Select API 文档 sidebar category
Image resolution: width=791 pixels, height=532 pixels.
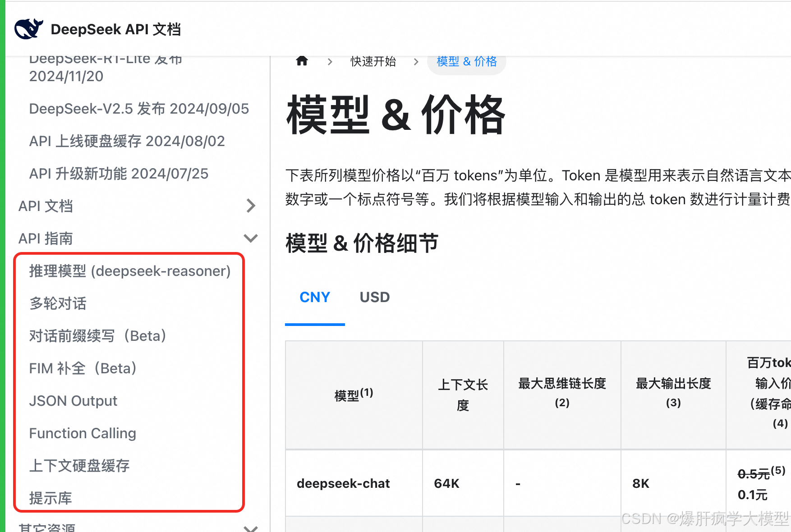pos(46,206)
